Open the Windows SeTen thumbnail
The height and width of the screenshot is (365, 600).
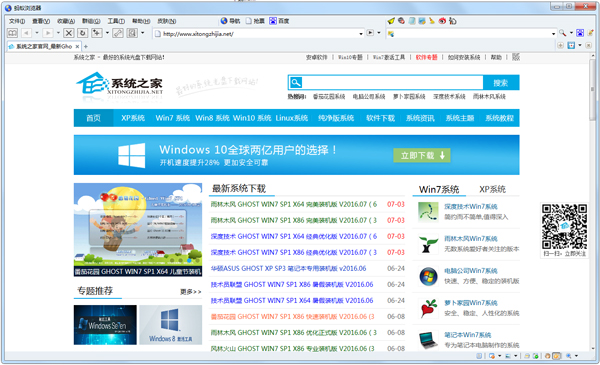point(105,325)
